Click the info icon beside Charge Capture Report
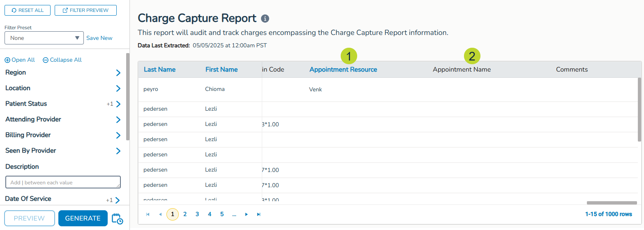This screenshot has width=644, height=230. [x=265, y=19]
